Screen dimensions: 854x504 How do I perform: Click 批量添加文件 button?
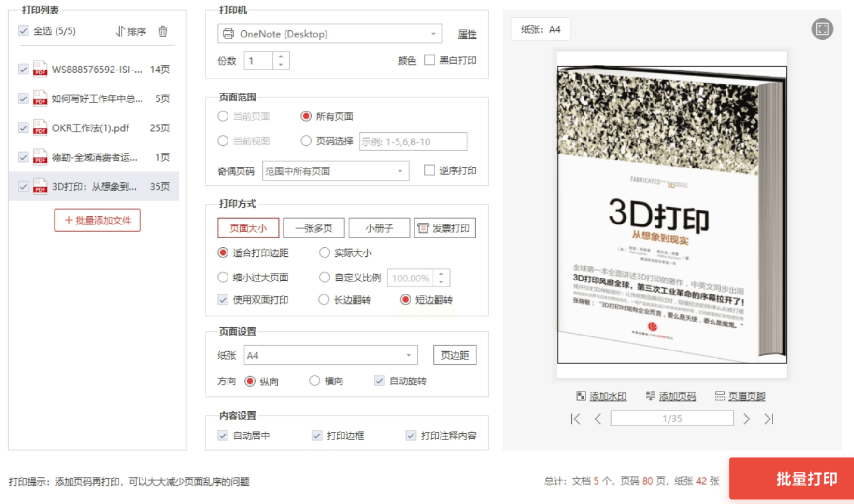click(97, 220)
